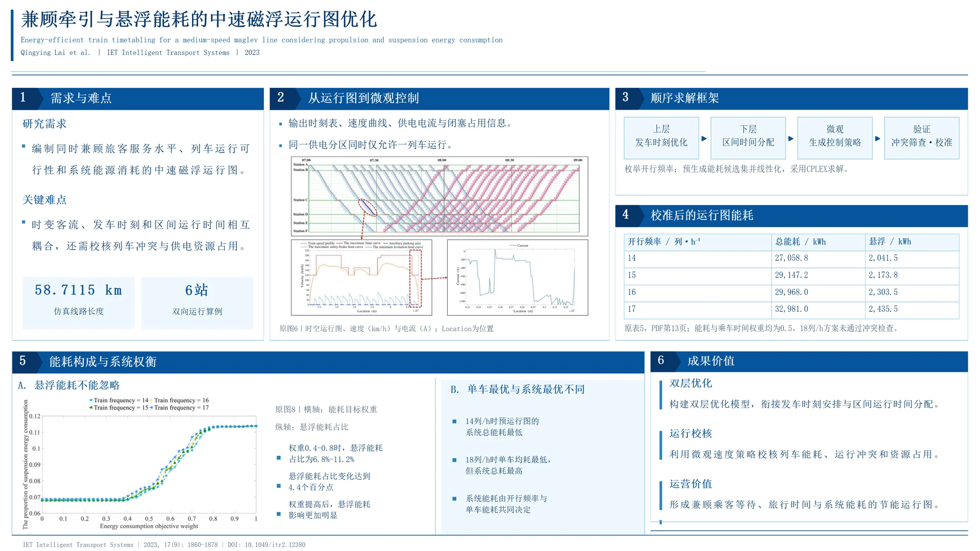The width and height of the screenshot is (980, 551).
Task: Click the main title 兼顾牵引与悬浮能耗的中速磁浮运行图优化
Action: [199, 19]
